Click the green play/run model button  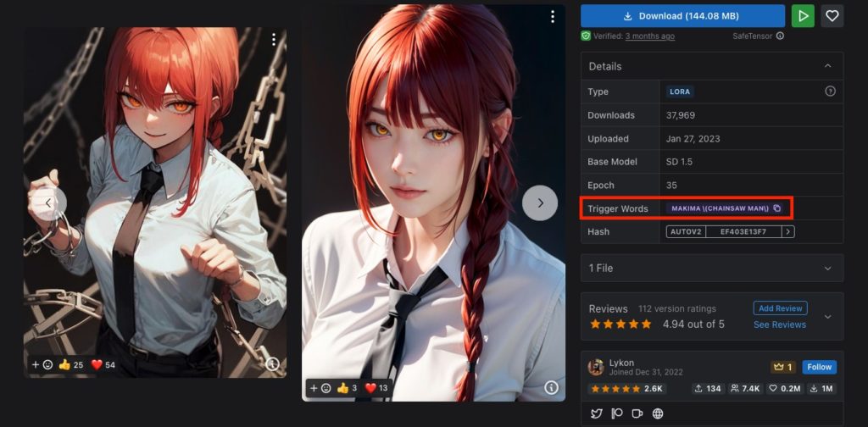click(x=802, y=16)
